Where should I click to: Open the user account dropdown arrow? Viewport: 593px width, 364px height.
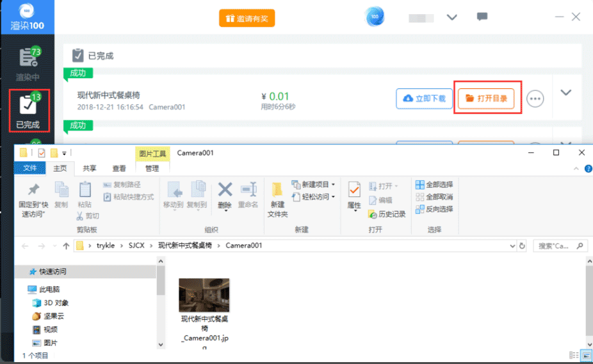pos(452,17)
